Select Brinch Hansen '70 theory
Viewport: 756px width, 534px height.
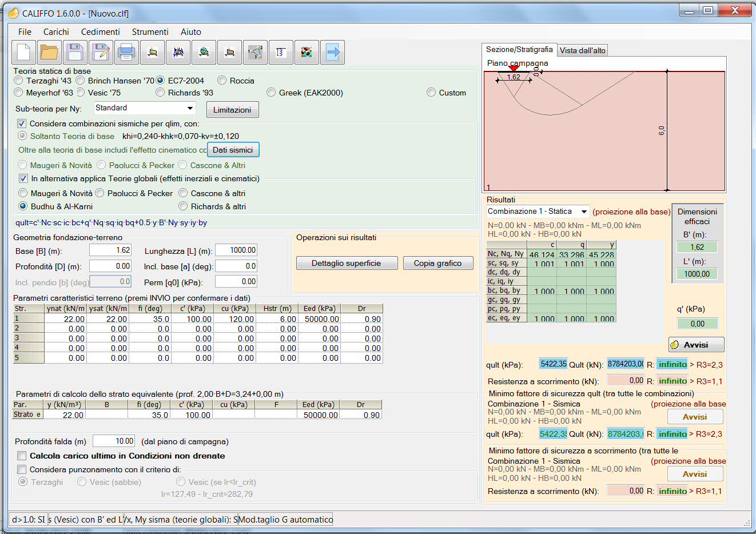click(80, 81)
